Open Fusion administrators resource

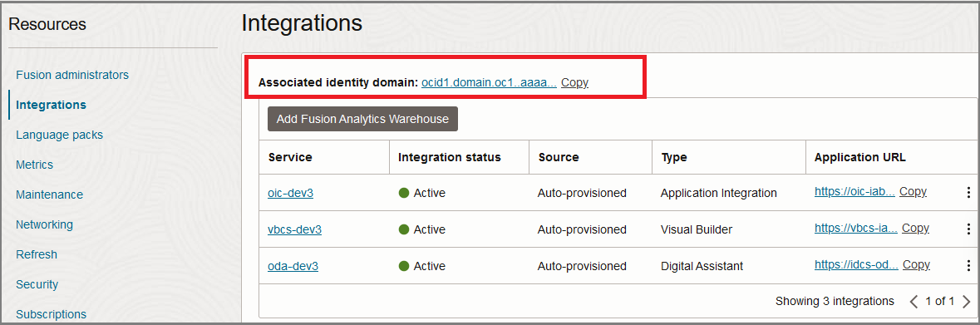point(72,75)
